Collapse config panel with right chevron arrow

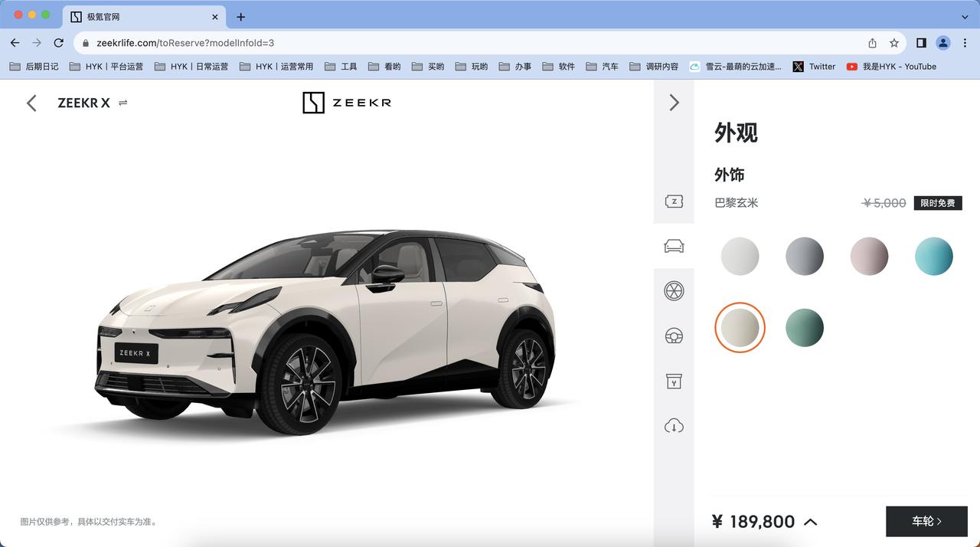[x=674, y=103]
